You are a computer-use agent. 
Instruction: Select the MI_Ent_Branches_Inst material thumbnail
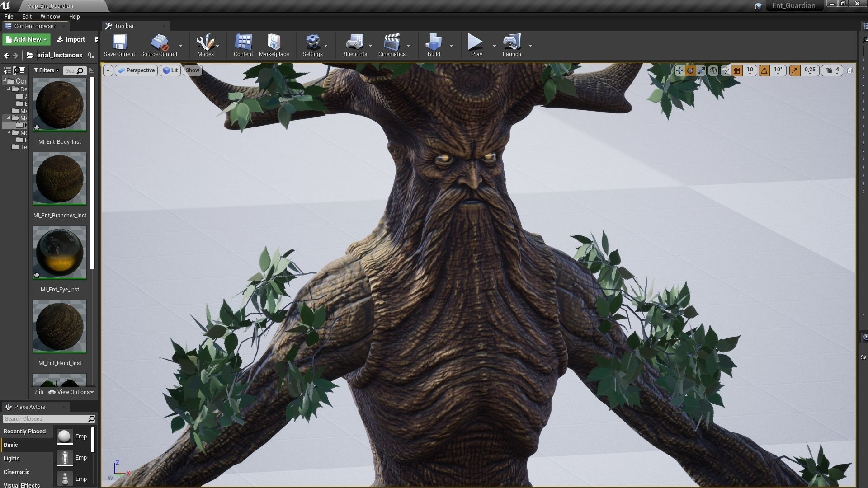pos(60,178)
